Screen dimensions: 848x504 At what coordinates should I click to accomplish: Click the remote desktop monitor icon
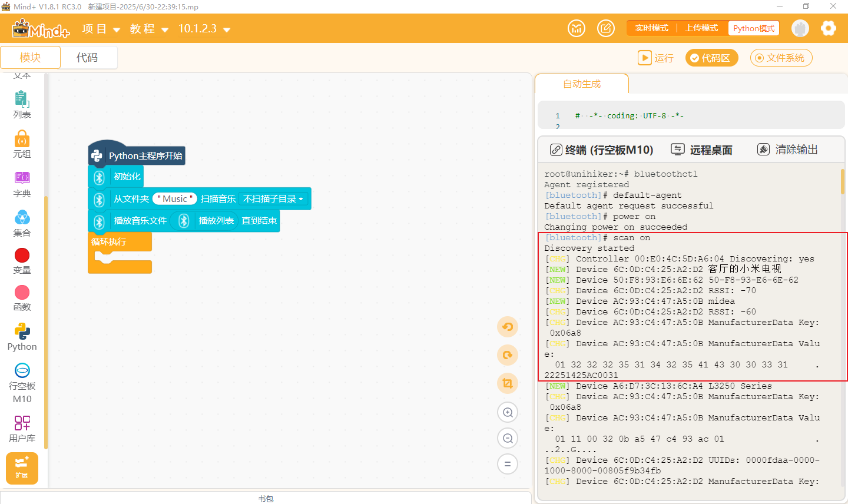pyautogui.click(x=678, y=150)
